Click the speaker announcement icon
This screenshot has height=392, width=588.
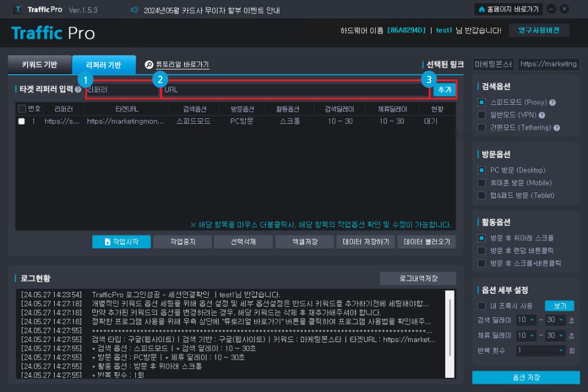click(x=135, y=10)
